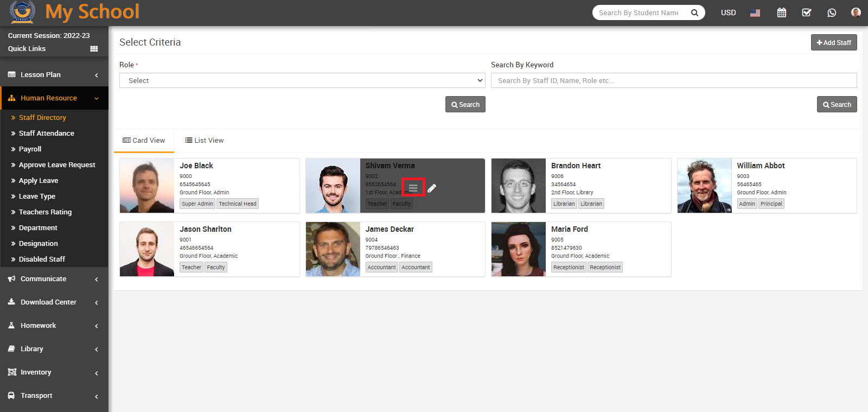The height and width of the screenshot is (412, 868).
Task: Click the US flag language icon
Action: pos(755,13)
